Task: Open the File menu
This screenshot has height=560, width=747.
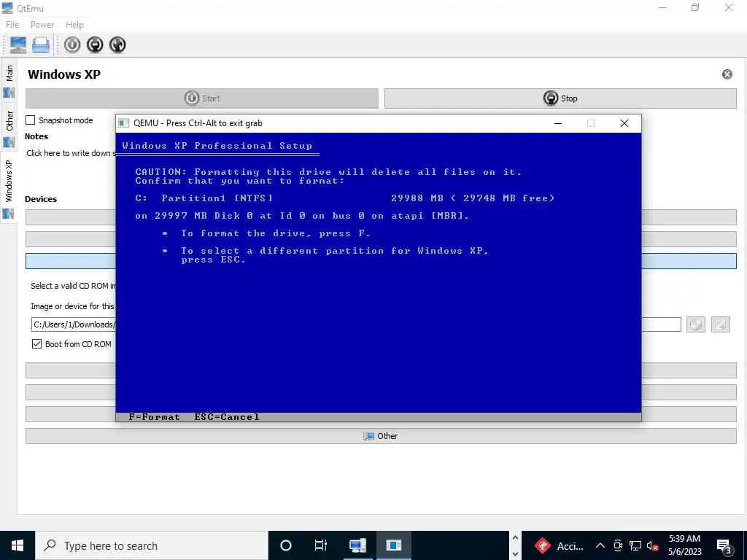Action: tap(12, 25)
